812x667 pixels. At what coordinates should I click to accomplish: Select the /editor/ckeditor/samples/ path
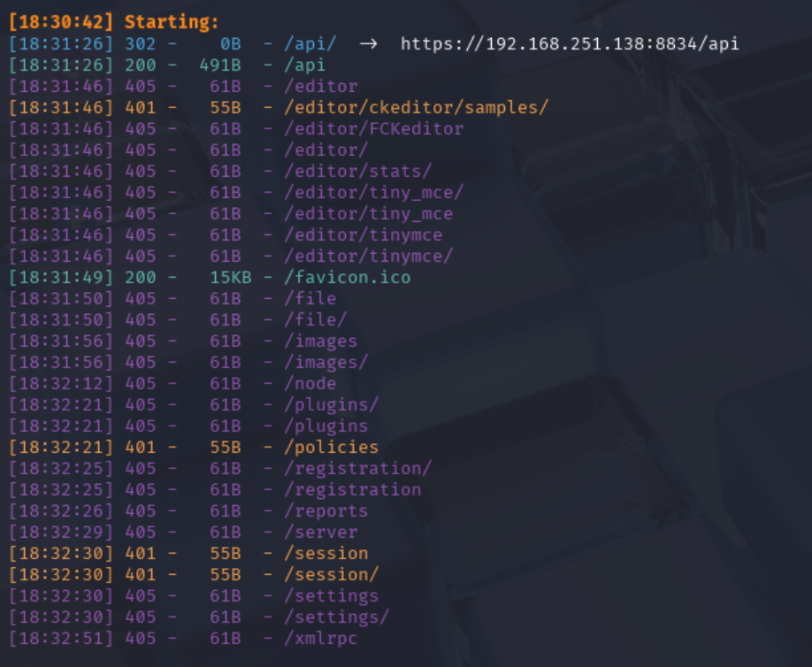416,108
